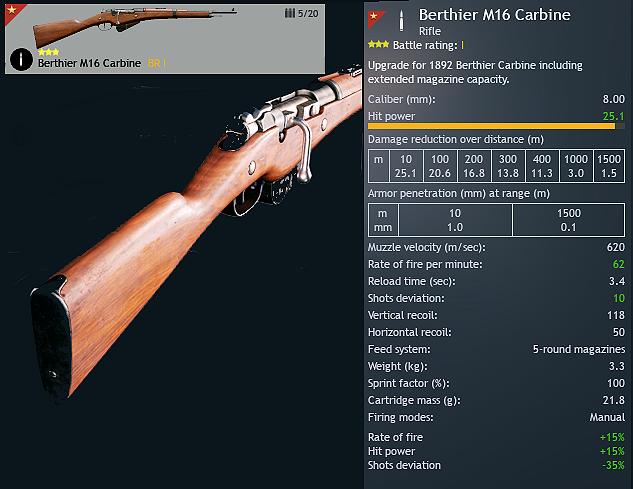
Task: Click the Vertical recoil value 118
Action: point(616,315)
